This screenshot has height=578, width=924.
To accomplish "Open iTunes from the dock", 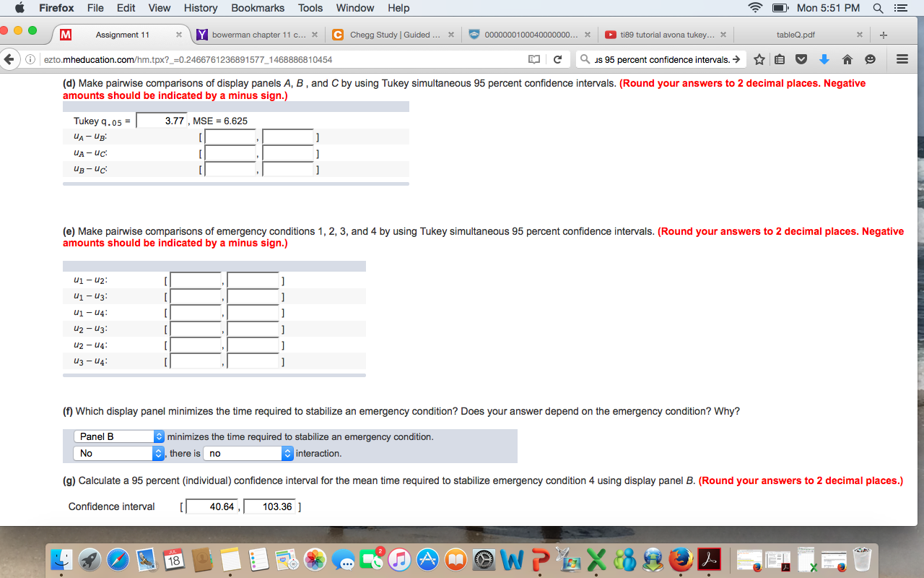I will 399,559.
